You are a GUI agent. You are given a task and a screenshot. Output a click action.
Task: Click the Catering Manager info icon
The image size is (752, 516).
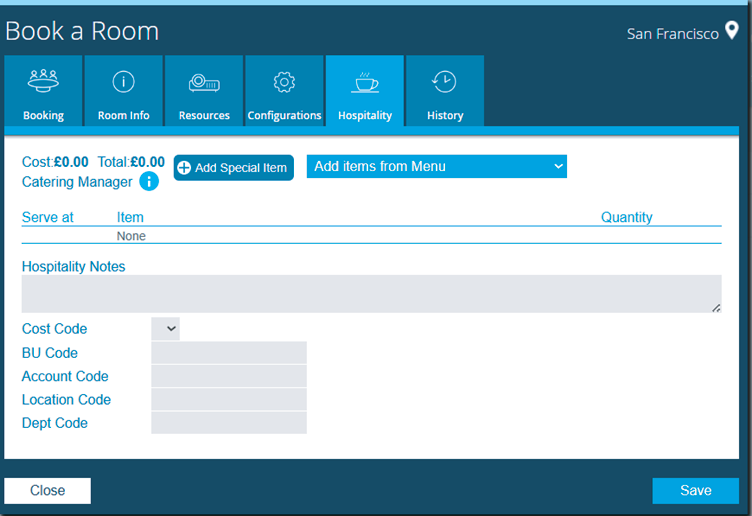click(x=149, y=181)
